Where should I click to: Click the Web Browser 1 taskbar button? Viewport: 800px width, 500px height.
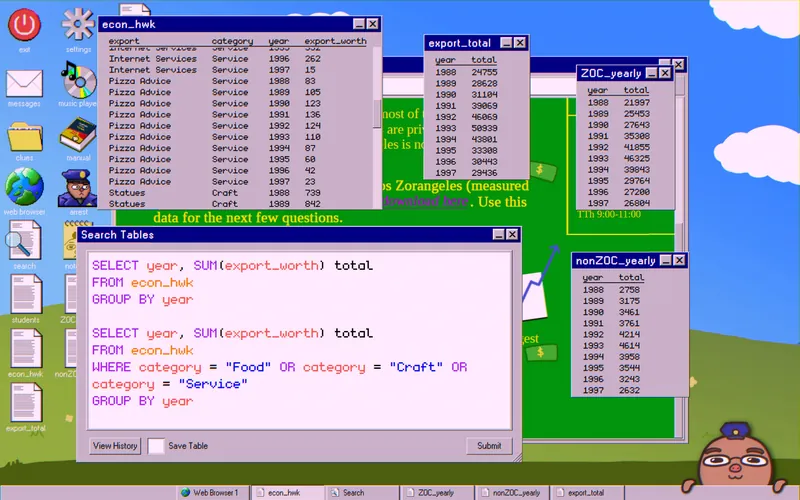pos(214,493)
